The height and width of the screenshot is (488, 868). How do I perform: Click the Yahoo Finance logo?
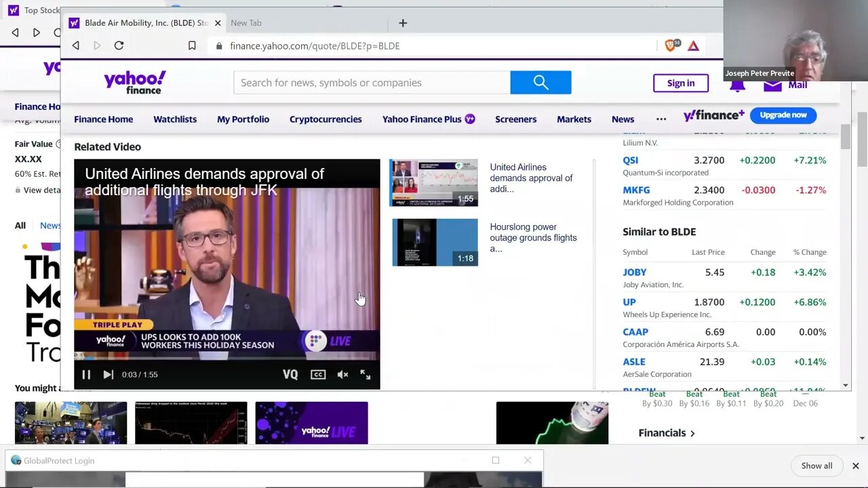pyautogui.click(x=134, y=82)
